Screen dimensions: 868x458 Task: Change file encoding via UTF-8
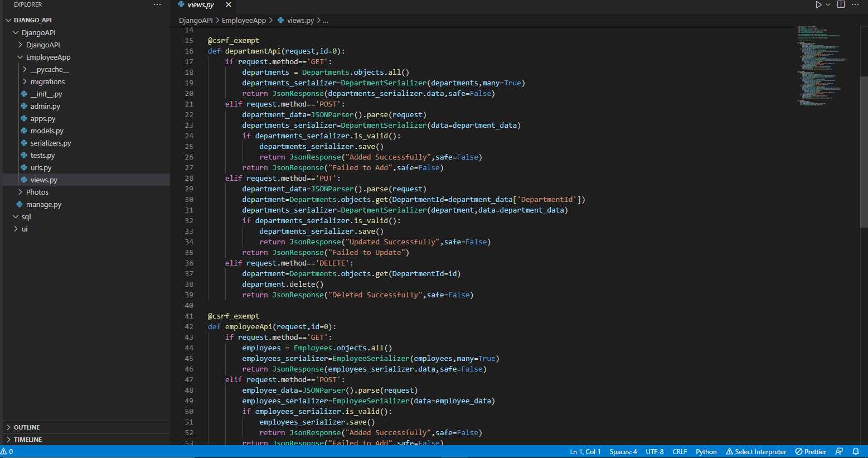point(654,452)
